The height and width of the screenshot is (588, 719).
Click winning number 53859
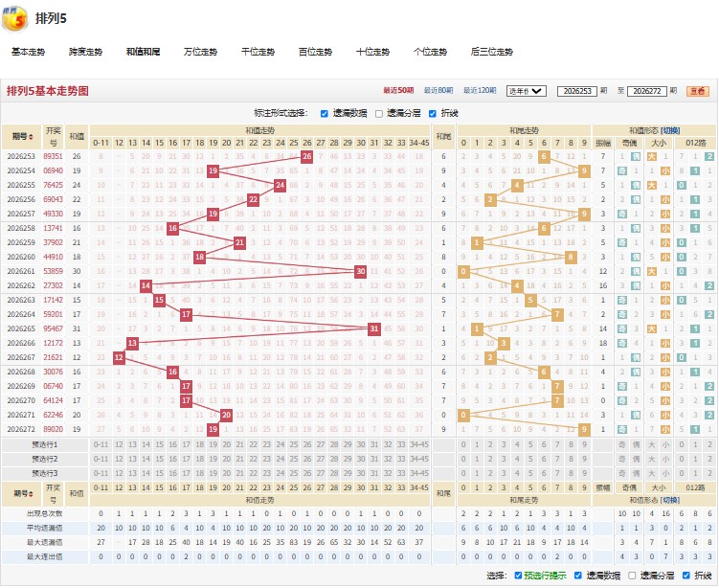click(x=54, y=271)
